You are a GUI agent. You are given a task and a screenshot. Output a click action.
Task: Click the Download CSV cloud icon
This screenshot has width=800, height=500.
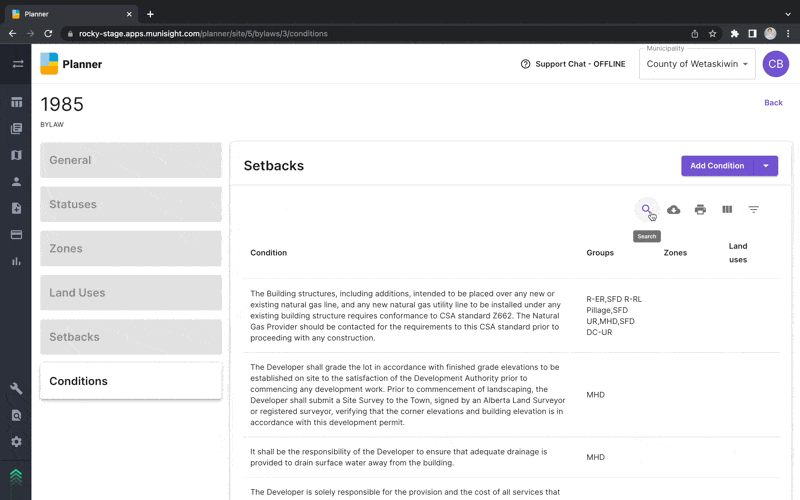coord(673,210)
